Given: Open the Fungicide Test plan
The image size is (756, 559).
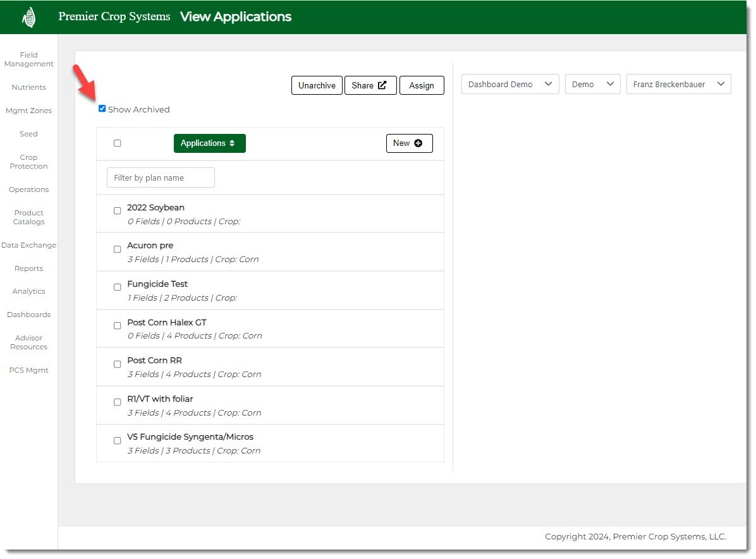Looking at the screenshot, I should [157, 284].
